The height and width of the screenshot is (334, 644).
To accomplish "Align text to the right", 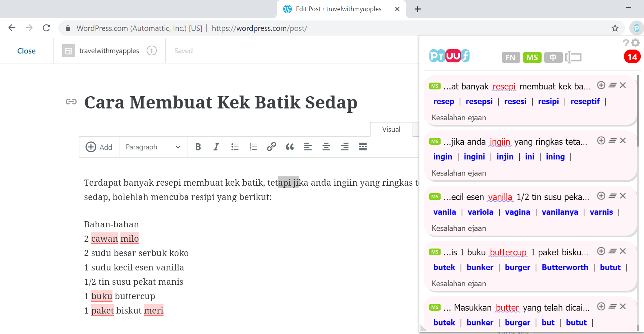I will (x=345, y=147).
